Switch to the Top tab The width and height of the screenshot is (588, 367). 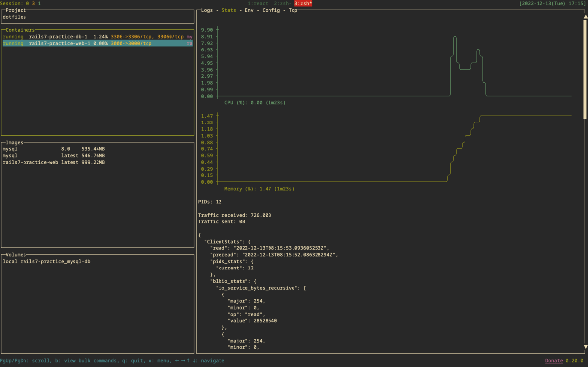[x=293, y=10]
